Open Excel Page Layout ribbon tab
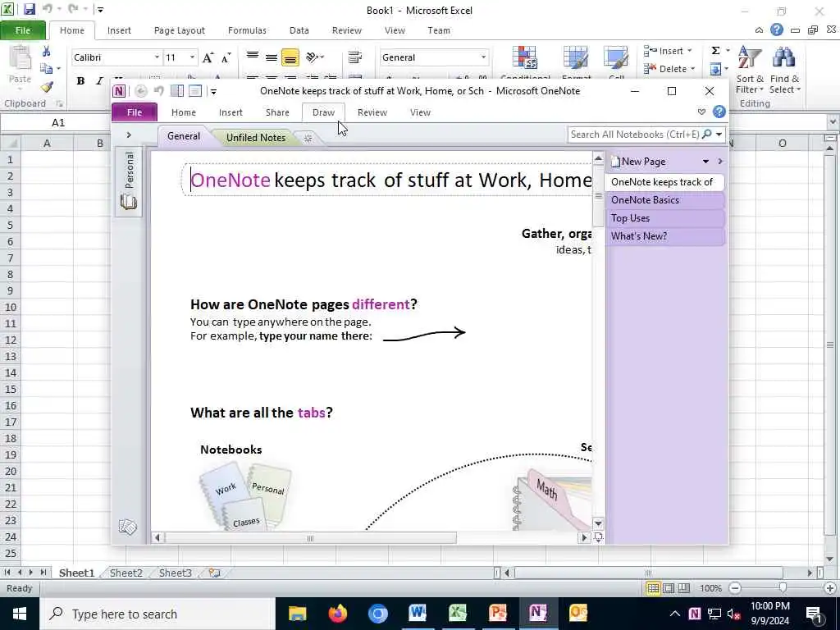Image resolution: width=840 pixels, height=630 pixels. click(x=180, y=30)
